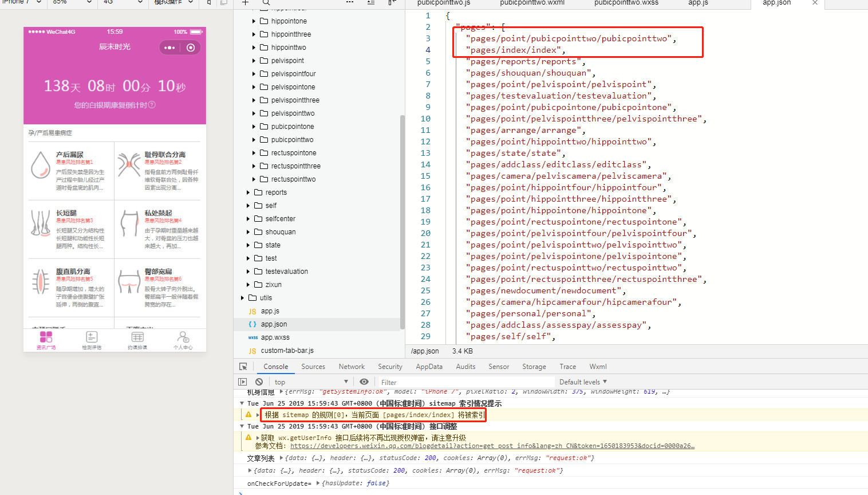Open developers.weixin.qq.com doc link
This screenshot has width=868, height=495.
tap(492, 446)
